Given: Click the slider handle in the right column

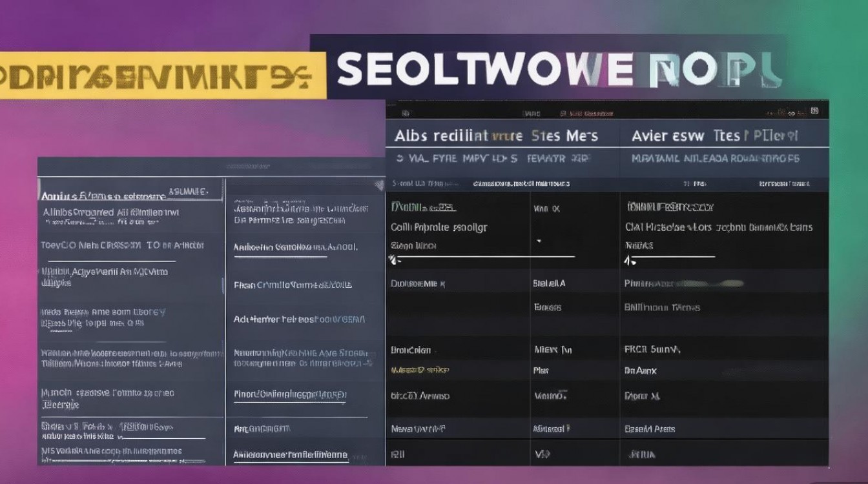Looking at the screenshot, I should click(x=626, y=260).
